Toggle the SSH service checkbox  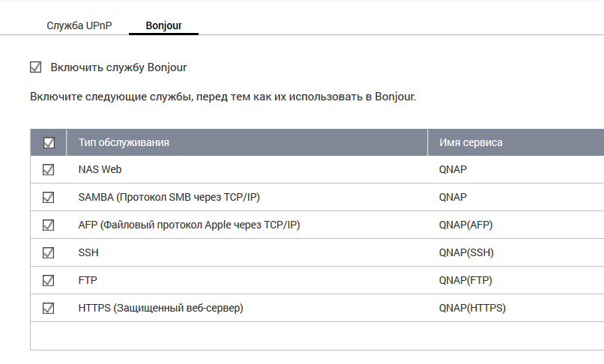click(x=49, y=252)
